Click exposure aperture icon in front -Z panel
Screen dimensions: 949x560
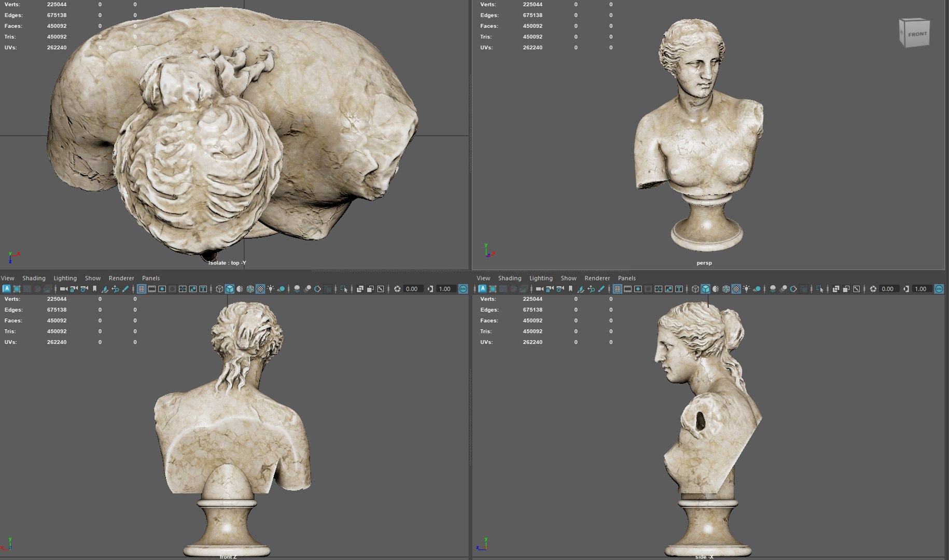coord(397,289)
